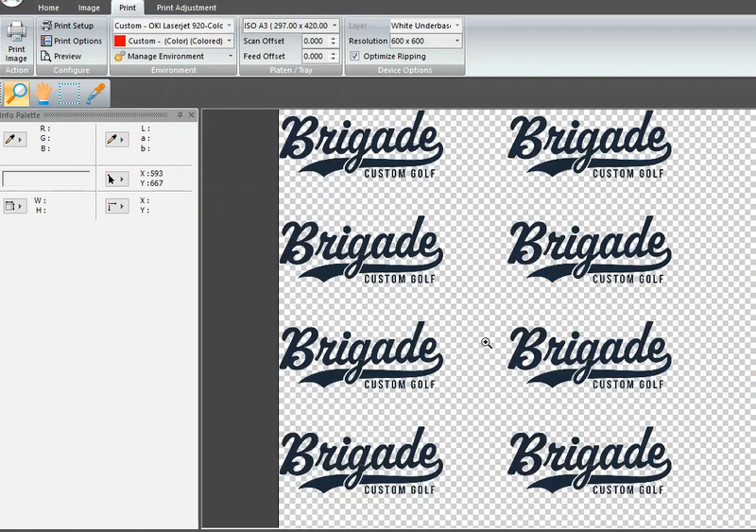Close the Info Palette panel
The height and width of the screenshot is (532, 756).
pyautogui.click(x=192, y=114)
